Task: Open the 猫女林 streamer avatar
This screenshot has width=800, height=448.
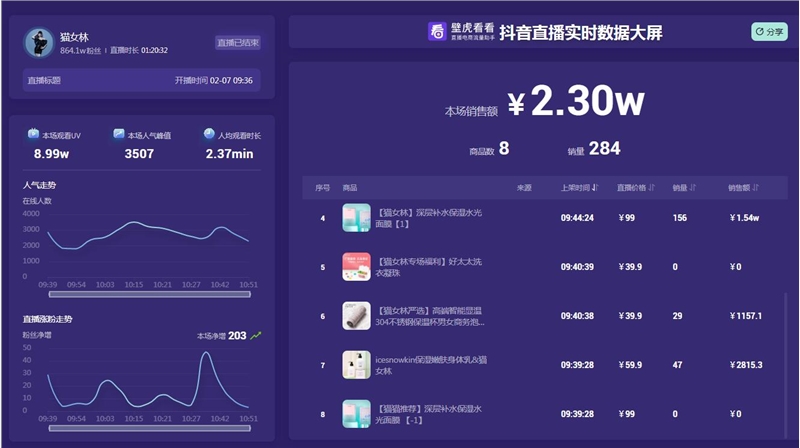Action: [x=41, y=43]
